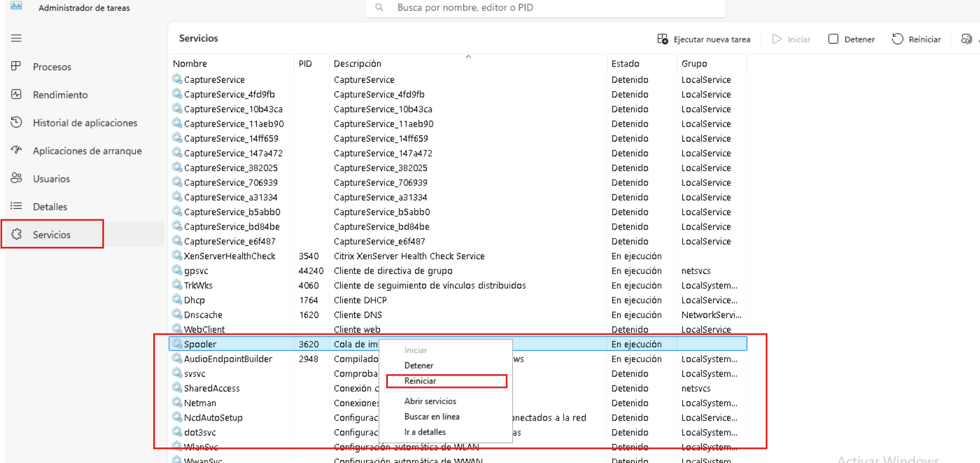
Task: Click the Procesos sidebar icon
Action: pyautogui.click(x=16, y=66)
